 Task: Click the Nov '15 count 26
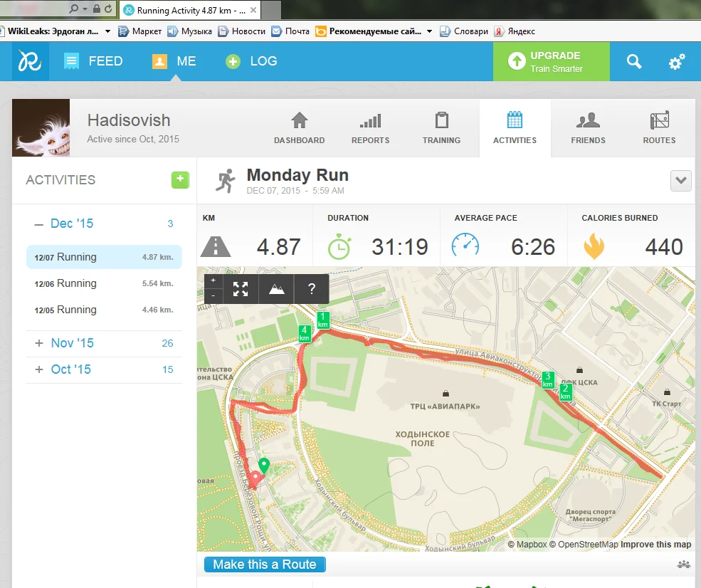click(167, 343)
